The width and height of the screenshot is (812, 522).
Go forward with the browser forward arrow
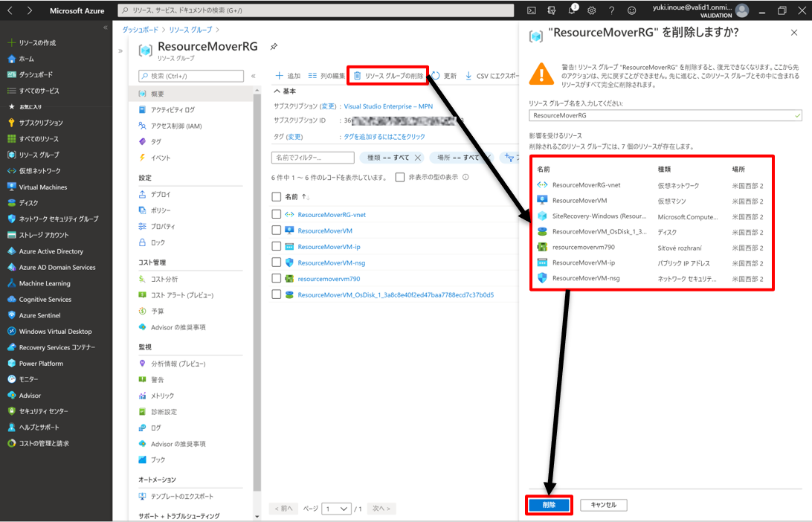point(29,10)
